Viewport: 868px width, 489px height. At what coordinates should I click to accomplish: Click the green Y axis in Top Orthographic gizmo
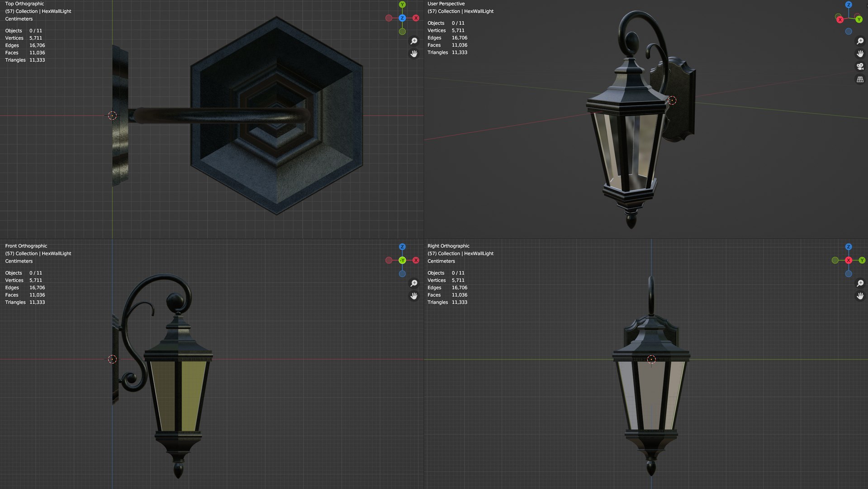pyautogui.click(x=402, y=5)
